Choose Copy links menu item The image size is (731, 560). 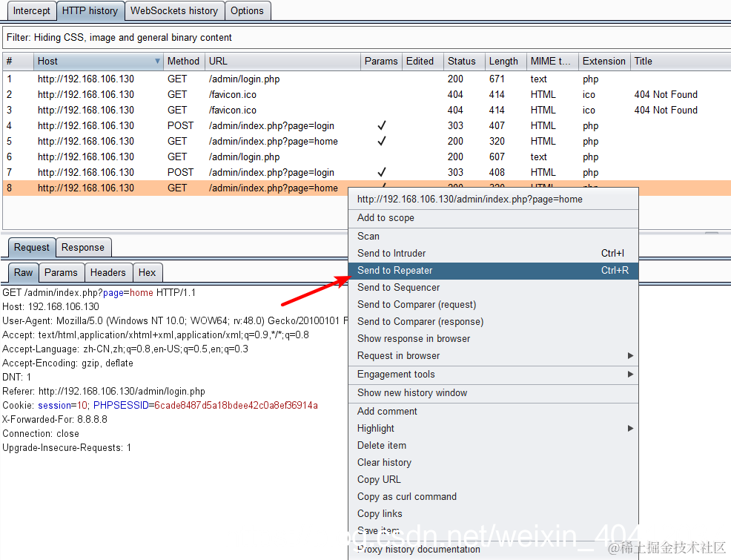click(x=493, y=514)
